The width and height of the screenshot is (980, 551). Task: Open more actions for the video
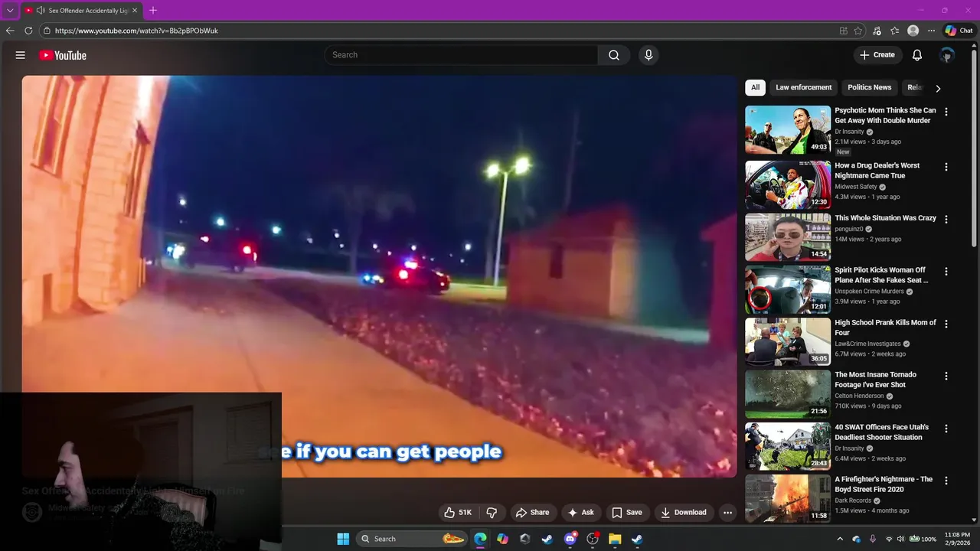[728, 513]
